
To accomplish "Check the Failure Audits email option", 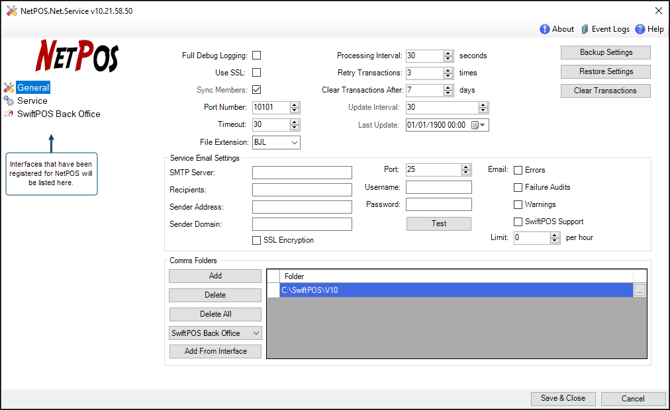I will (518, 188).
